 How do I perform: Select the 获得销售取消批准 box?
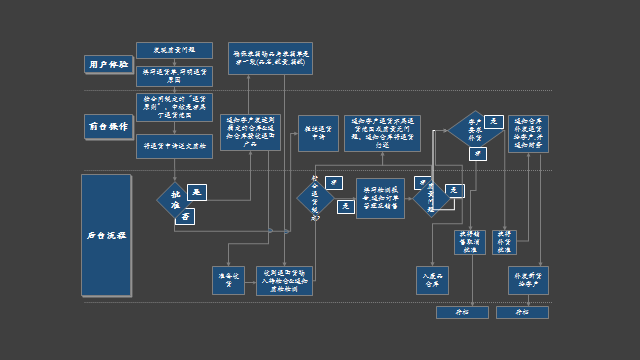pyautogui.click(x=470, y=242)
